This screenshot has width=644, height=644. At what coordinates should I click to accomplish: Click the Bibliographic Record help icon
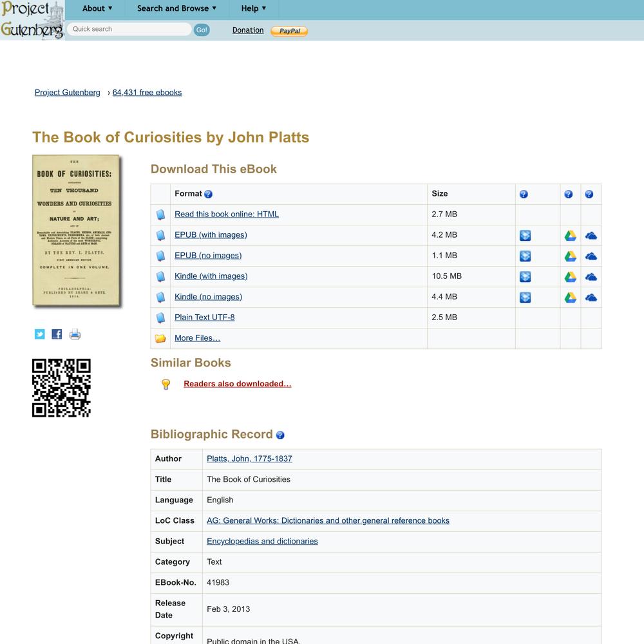click(x=280, y=435)
